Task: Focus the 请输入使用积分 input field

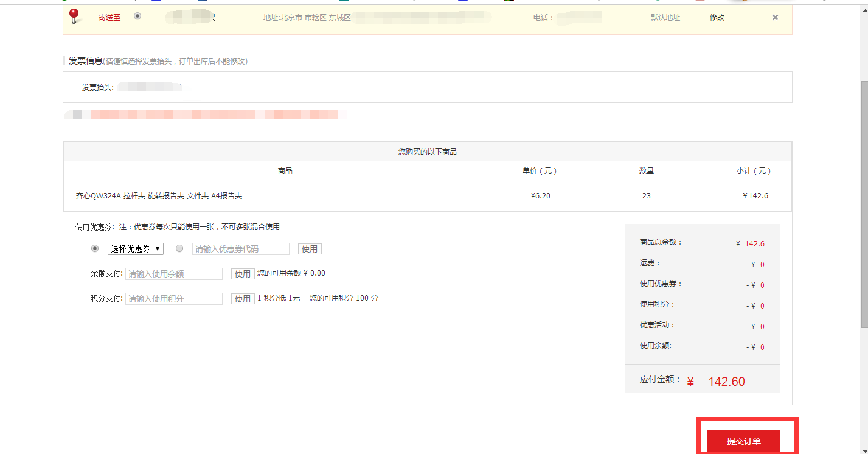Action: click(x=174, y=299)
